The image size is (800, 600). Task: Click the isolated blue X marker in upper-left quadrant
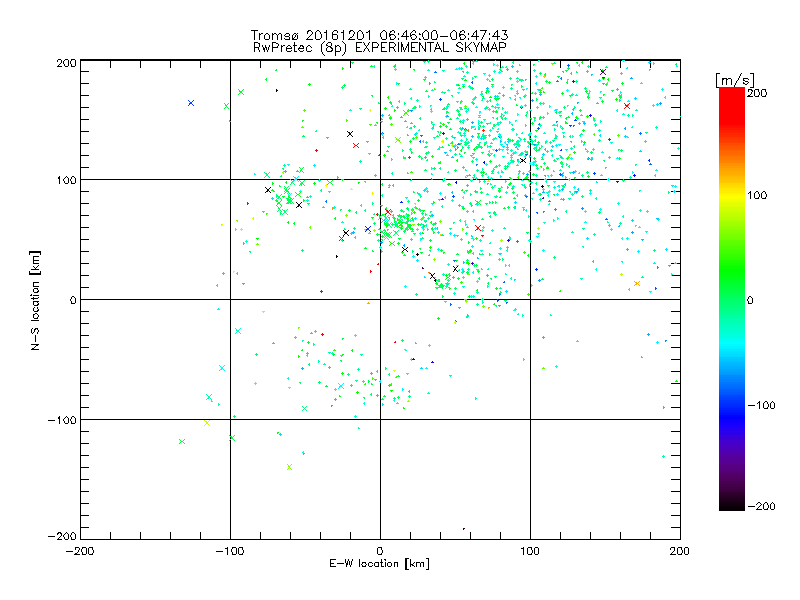click(x=191, y=103)
